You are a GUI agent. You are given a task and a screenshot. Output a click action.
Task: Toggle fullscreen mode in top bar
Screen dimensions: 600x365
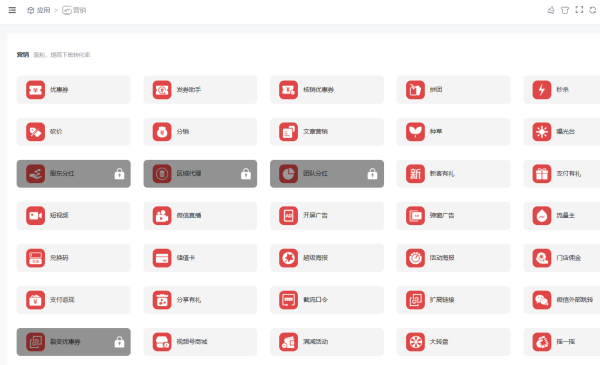click(x=579, y=10)
